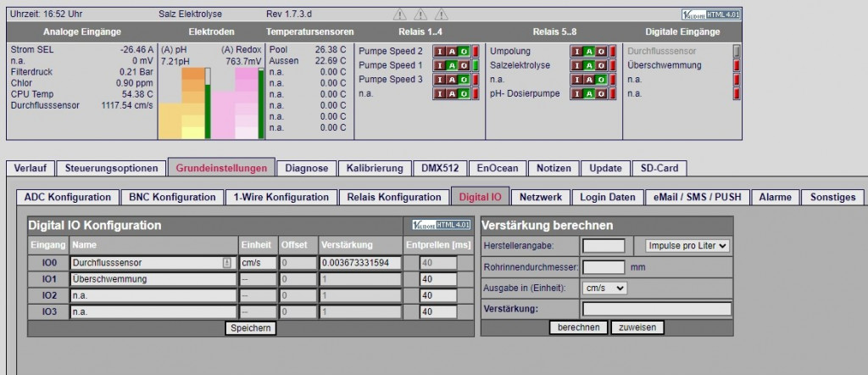This screenshot has width=868, height=375.
Task: Open the Update tab
Action: click(605, 168)
